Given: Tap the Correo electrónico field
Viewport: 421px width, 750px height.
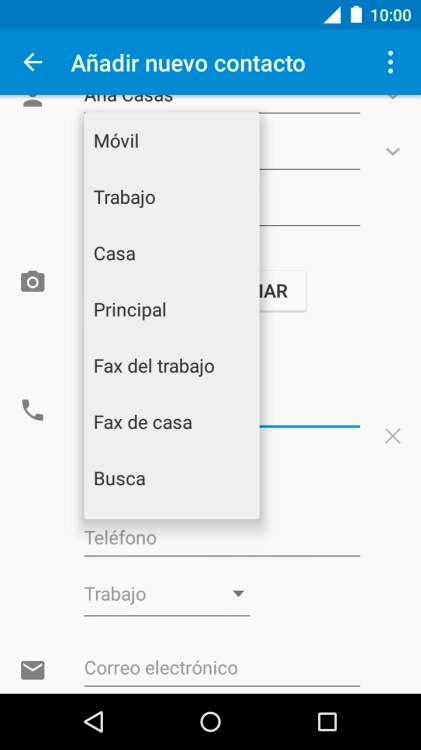Looking at the screenshot, I should (x=222, y=669).
